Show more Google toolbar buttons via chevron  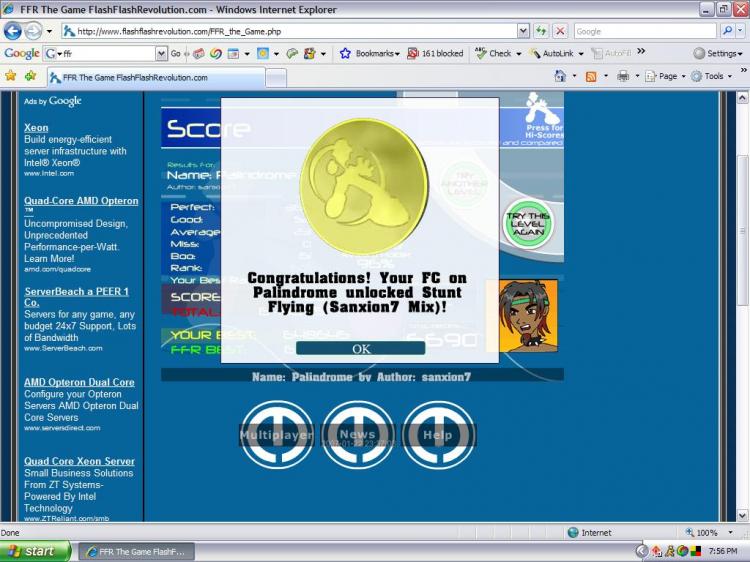[x=641, y=51]
